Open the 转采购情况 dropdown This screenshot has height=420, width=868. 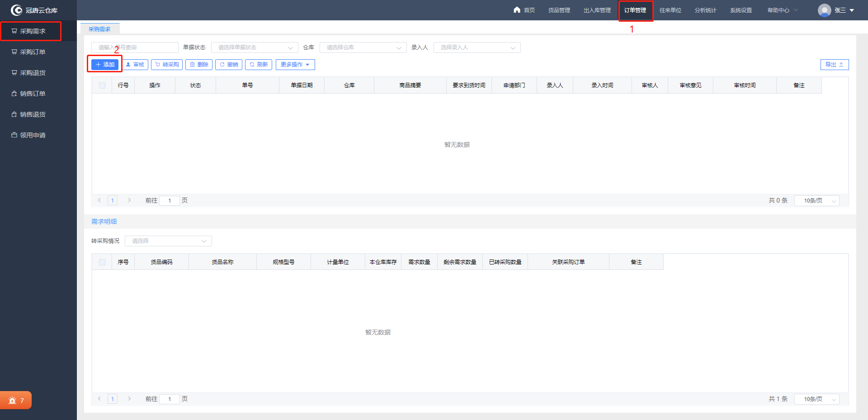point(168,241)
